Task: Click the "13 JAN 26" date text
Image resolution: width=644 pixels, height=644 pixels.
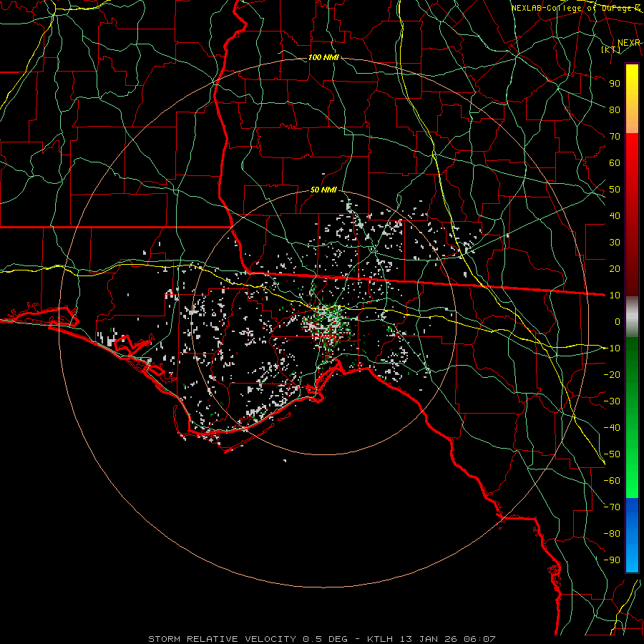Action: pyautogui.click(x=429, y=639)
